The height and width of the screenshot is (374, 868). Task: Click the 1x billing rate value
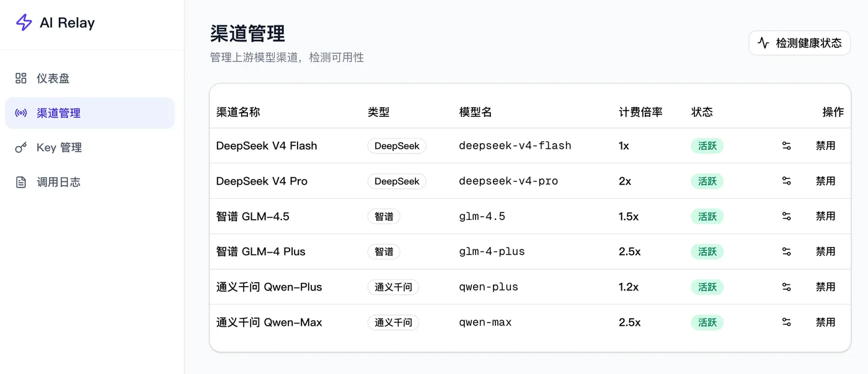click(x=624, y=146)
